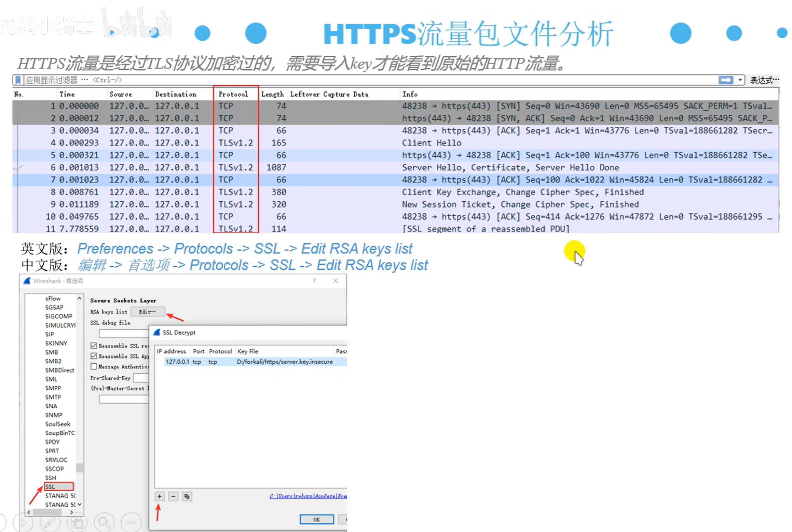Select SSH in the protocol list

coord(51,477)
